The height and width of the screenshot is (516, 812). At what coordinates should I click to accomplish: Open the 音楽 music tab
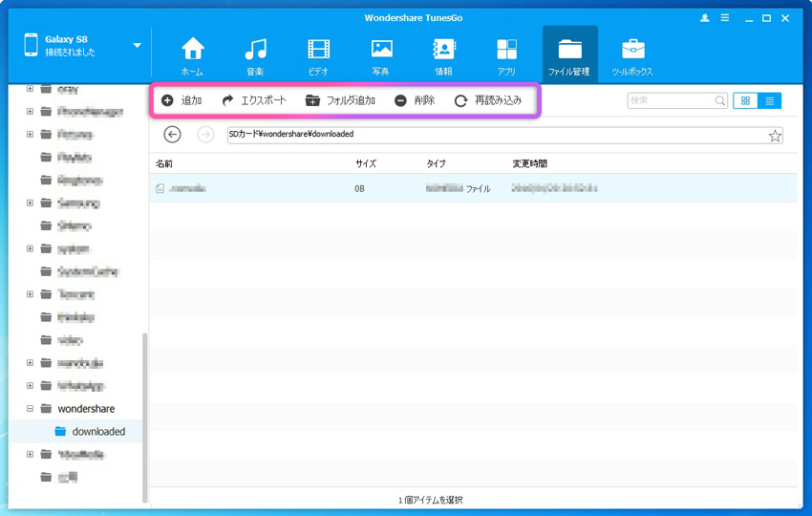coord(255,56)
